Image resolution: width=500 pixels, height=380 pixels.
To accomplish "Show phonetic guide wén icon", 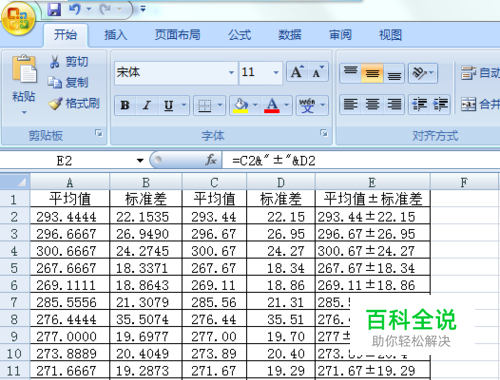I will pos(307,105).
